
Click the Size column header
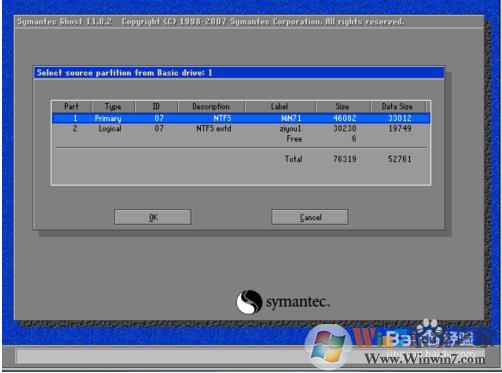click(342, 107)
